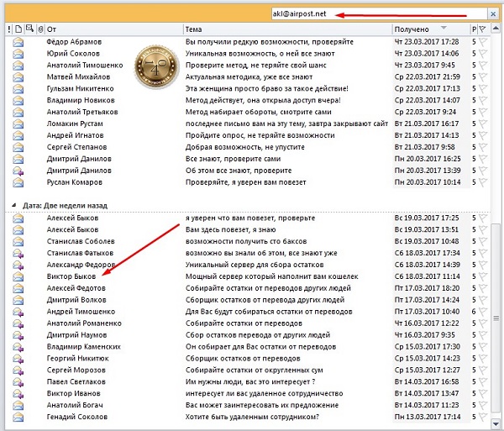The height and width of the screenshot is (431, 504).
Task: Open envelope icon for Фёдор Абрамов message
Action: (18, 42)
